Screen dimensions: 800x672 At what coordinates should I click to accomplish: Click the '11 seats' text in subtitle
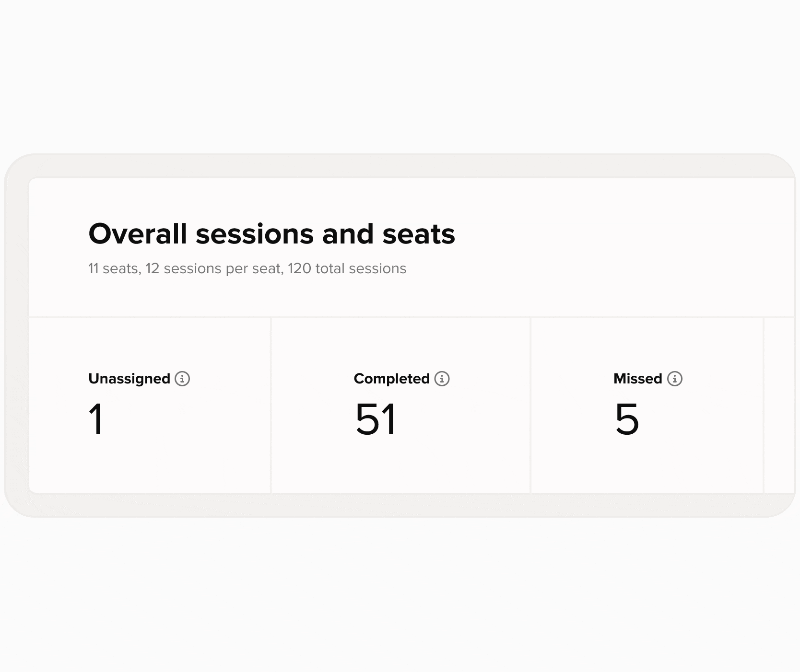(114, 268)
